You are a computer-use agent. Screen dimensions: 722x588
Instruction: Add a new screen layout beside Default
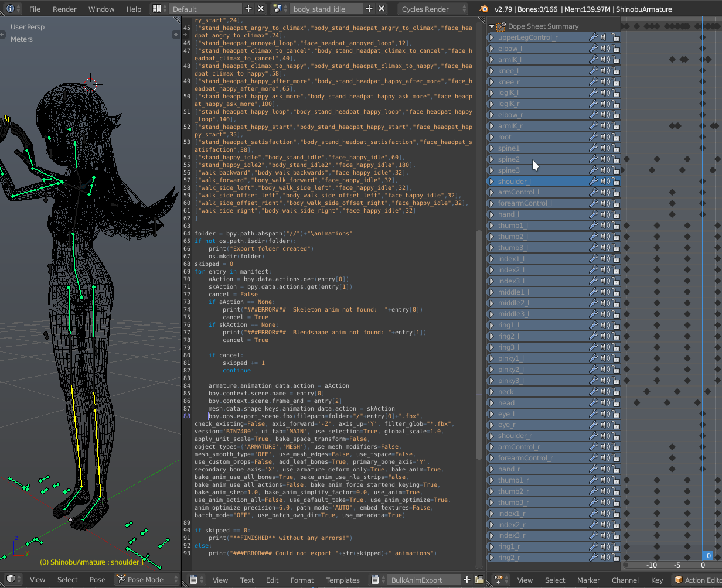[248, 9]
